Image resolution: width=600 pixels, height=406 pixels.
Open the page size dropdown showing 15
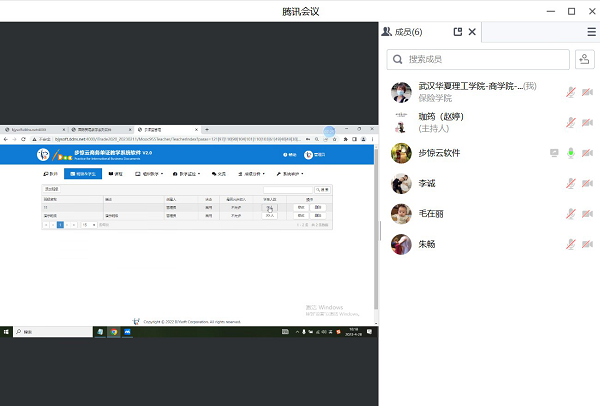[x=90, y=225]
